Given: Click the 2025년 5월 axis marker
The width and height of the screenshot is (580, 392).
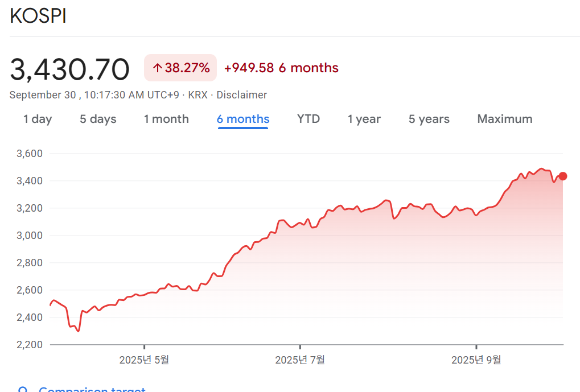Looking at the screenshot, I should [144, 360].
